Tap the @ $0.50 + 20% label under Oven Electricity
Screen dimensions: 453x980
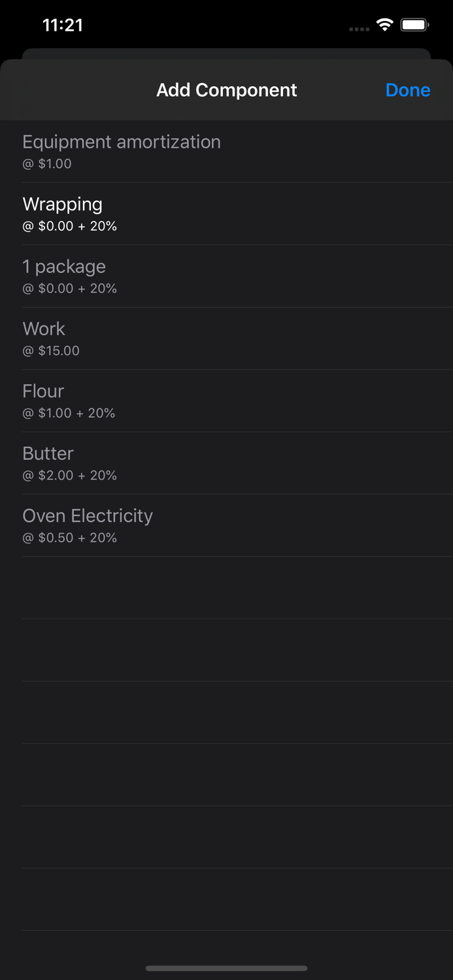pyautogui.click(x=69, y=538)
